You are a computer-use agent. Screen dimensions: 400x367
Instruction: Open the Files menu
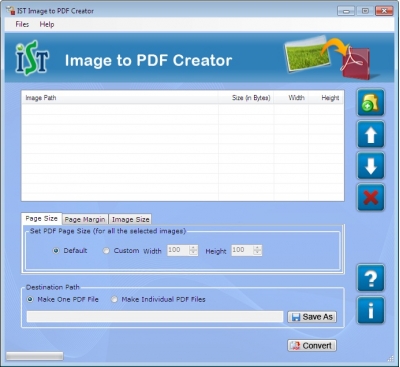[x=22, y=24]
